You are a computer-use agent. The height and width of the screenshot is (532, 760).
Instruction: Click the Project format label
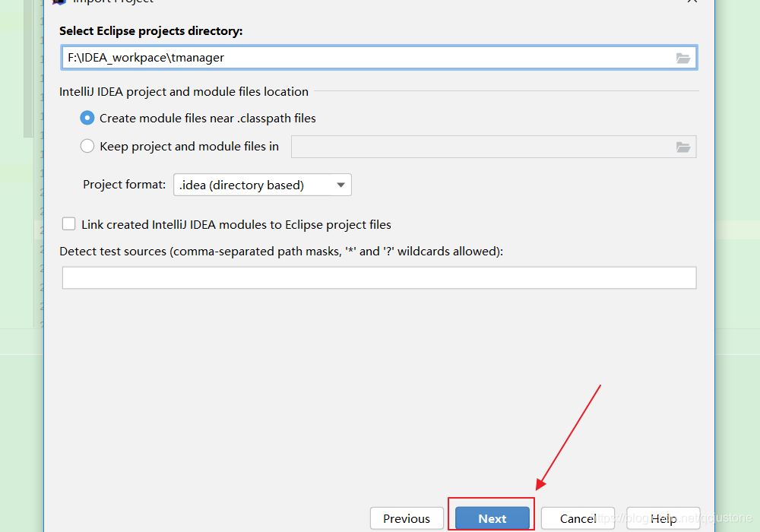(x=124, y=185)
